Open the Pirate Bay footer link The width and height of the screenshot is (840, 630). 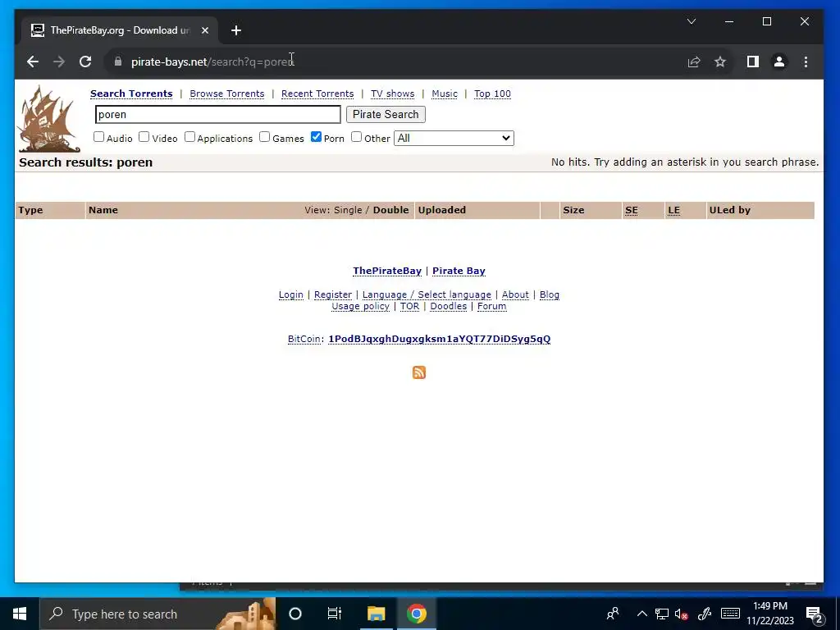459,271
